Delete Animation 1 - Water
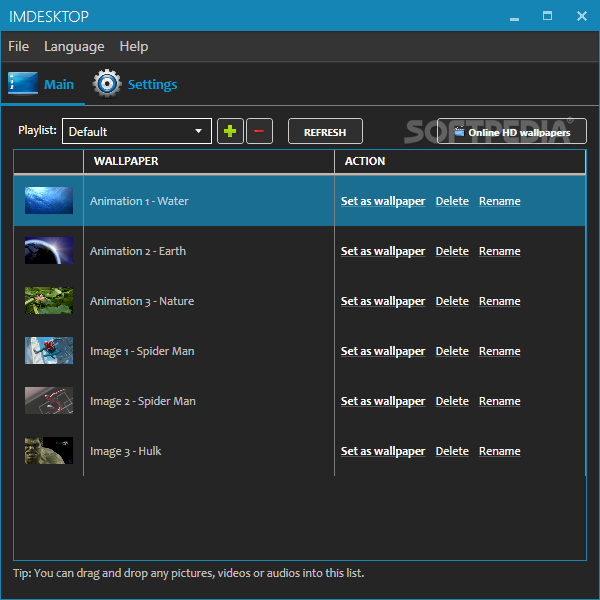 click(x=452, y=201)
